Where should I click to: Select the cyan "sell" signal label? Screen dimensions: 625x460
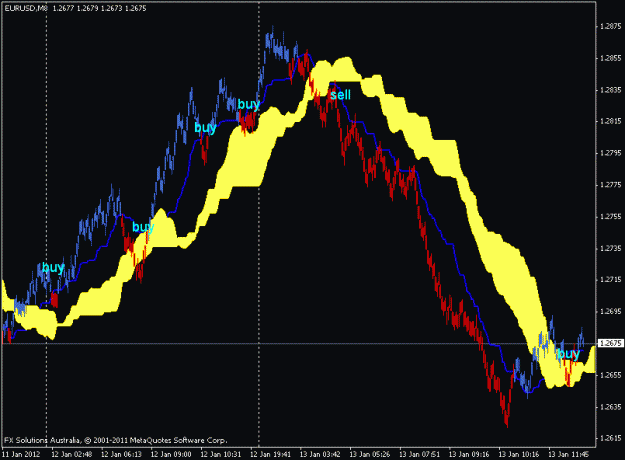tap(341, 95)
